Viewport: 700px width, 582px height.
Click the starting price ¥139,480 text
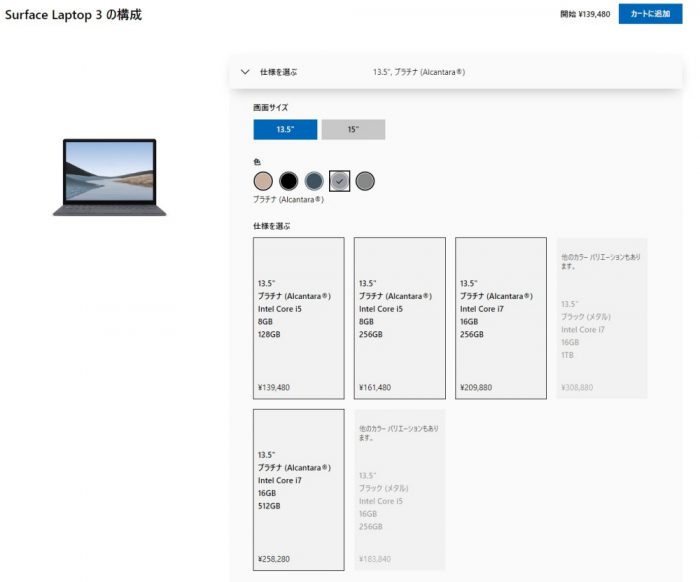point(585,14)
